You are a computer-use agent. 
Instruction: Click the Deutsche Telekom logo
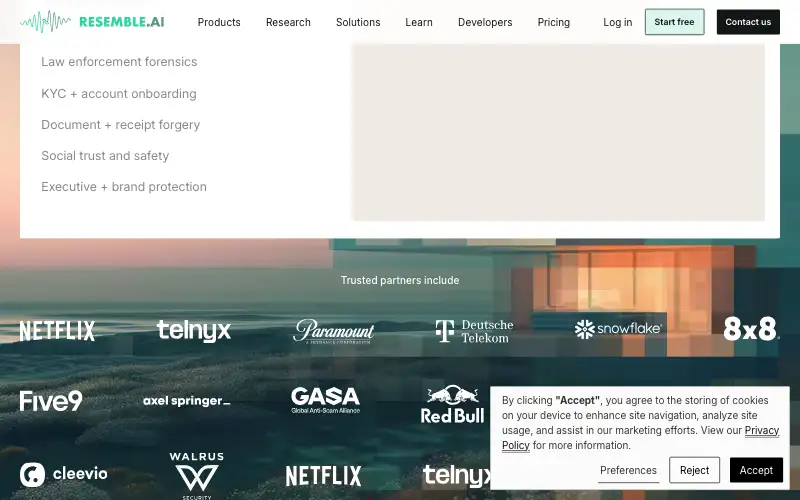tap(474, 331)
